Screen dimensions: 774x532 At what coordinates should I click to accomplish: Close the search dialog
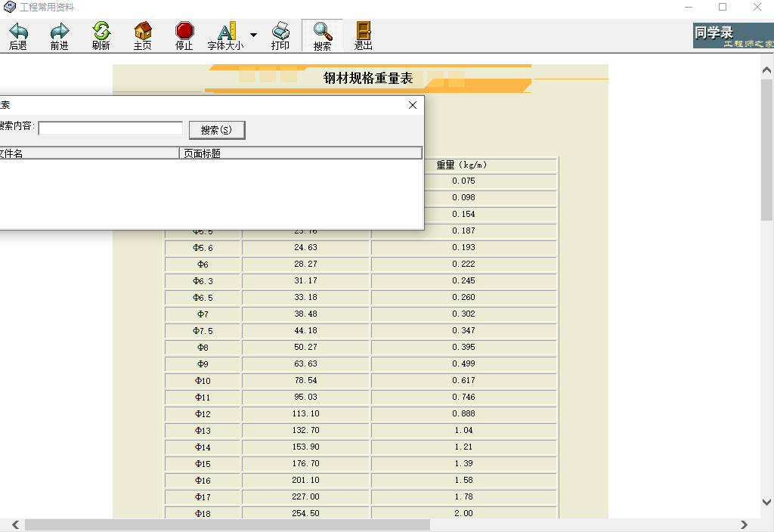413,105
